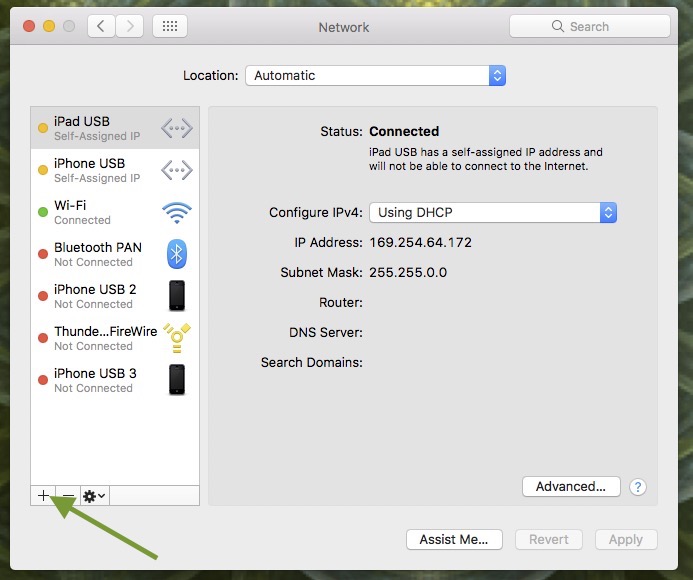
Task: Open help with the question mark button
Action: click(x=638, y=487)
